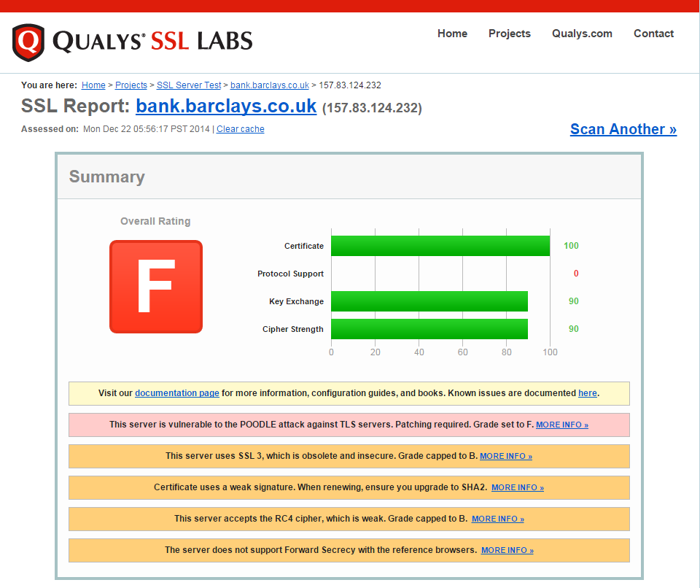
Task: Go to Qualys.com in top navigation
Action: (582, 34)
